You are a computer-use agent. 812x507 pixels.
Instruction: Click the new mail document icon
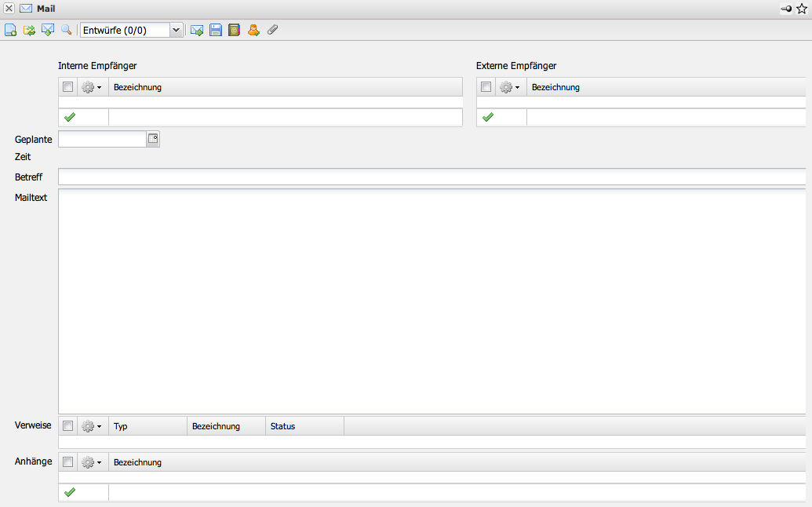[x=11, y=30]
